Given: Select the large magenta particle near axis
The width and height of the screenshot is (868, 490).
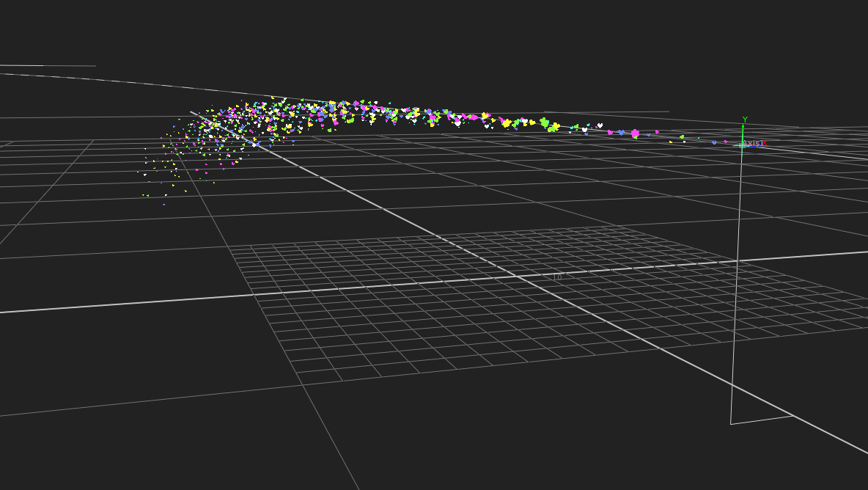Looking at the screenshot, I should click(x=635, y=134).
